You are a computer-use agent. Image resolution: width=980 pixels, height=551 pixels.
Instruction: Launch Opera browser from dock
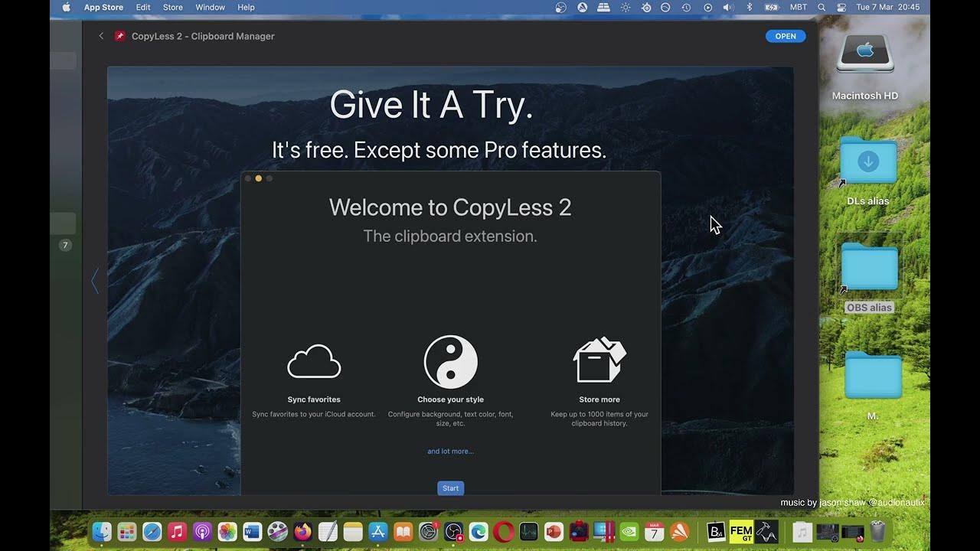pos(504,531)
